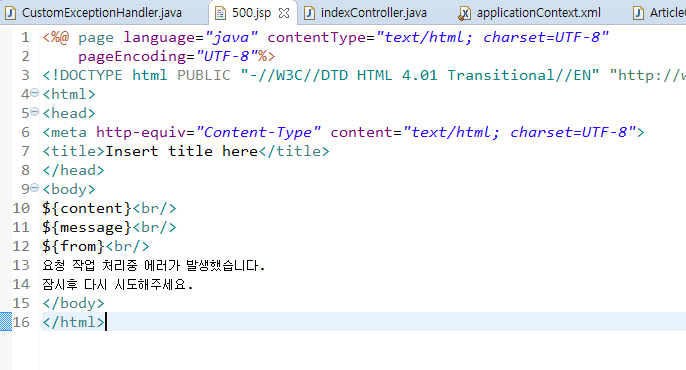Click the language="java" attribute on line 1

(190, 38)
